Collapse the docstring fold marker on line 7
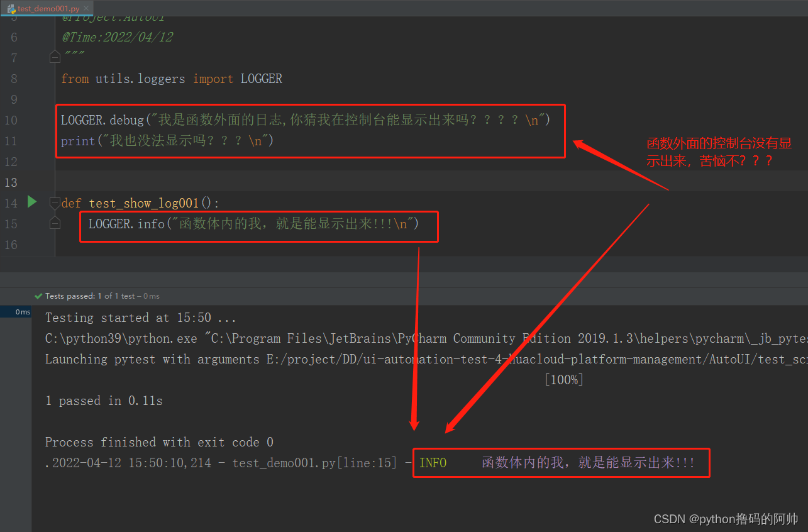This screenshot has height=532, width=808. [55, 57]
